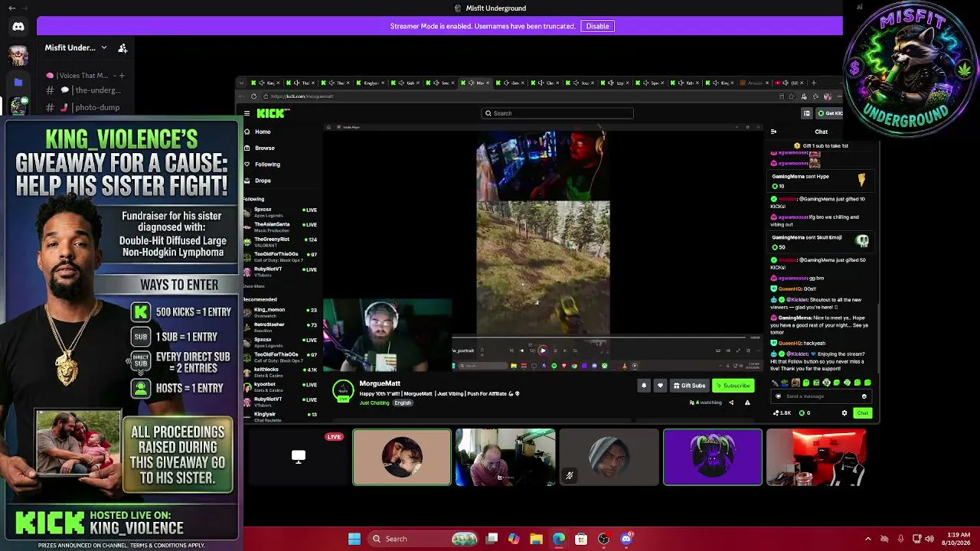The height and width of the screenshot is (551, 980).
Task: Subscribe to MorgueMatt
Action: (x=733, y=386)
